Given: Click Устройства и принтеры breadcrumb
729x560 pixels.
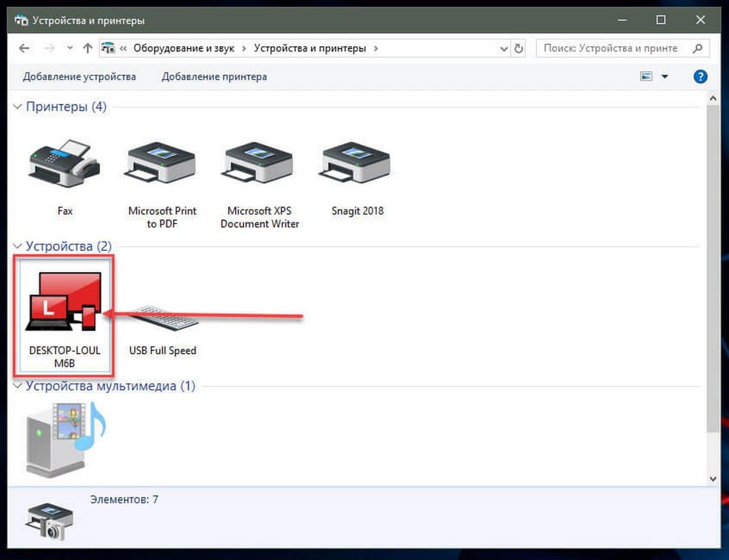Looking at the screenshot, I should click(x=310, y=48).
